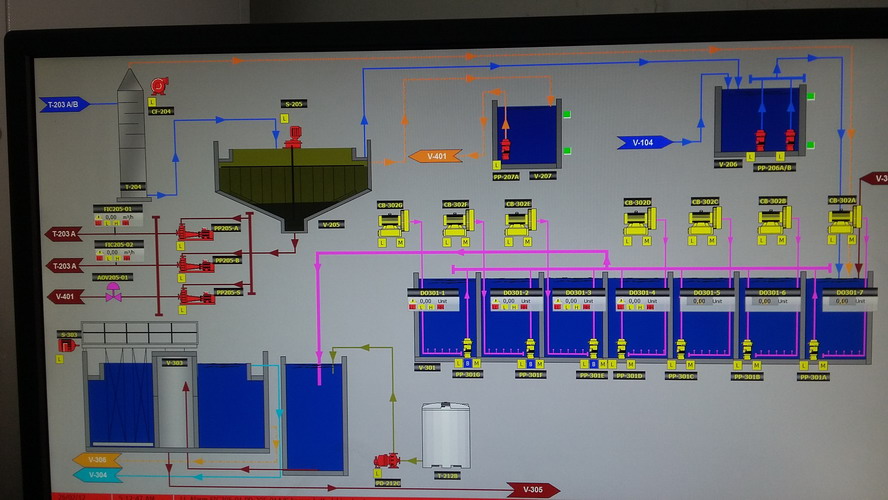Select the red PP-207A pump in tank V-207
The width and height of the screenshot is (888, 500).
tap(505, 148)
